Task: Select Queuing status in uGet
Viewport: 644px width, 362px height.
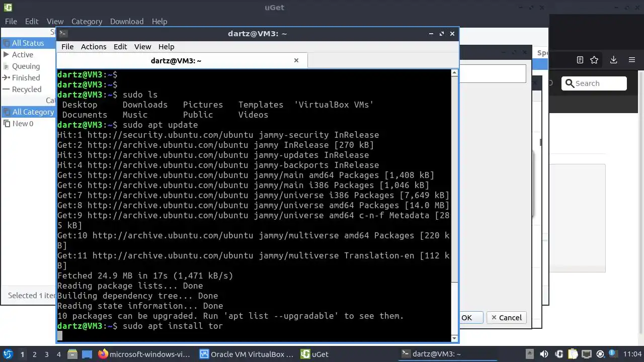Action: (29, 66)
